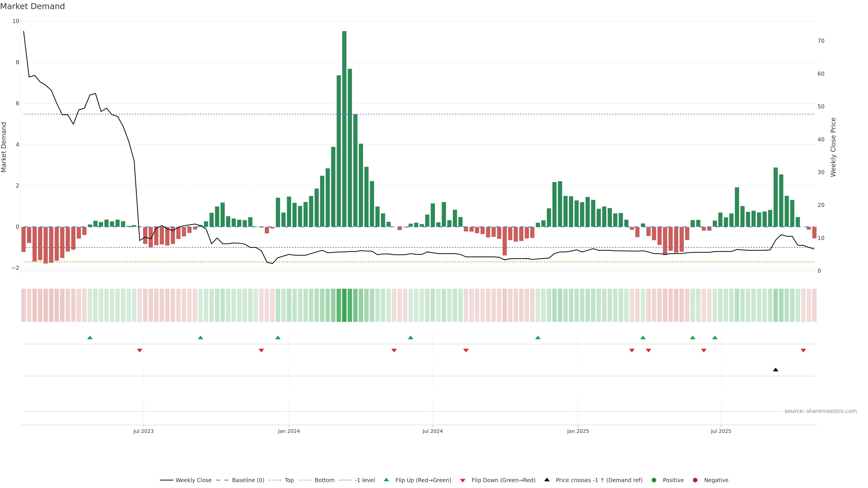Click the last red Flip Down marker
This screenshot has width=868, height=488.
point(803,351)
